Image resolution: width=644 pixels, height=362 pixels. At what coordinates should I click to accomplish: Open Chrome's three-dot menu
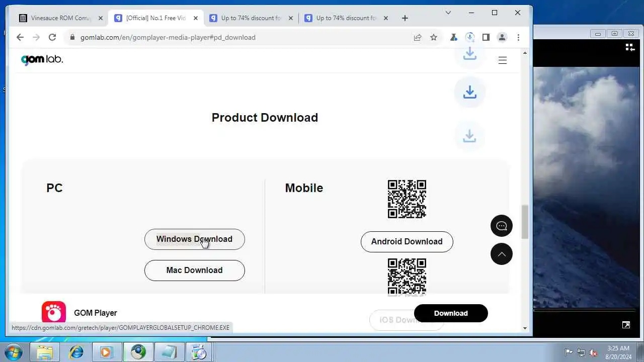coord(518,37)
